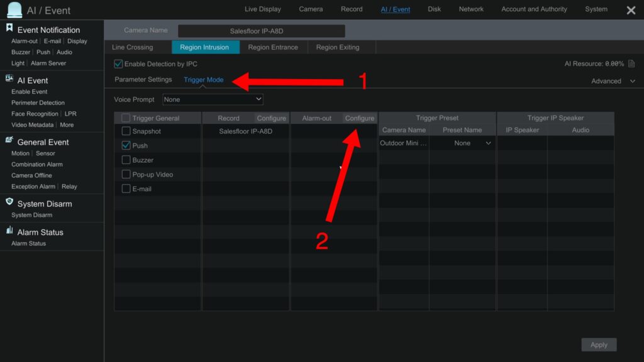Open Account and Authority menu
644x362 pixels.
click(534, 9)
